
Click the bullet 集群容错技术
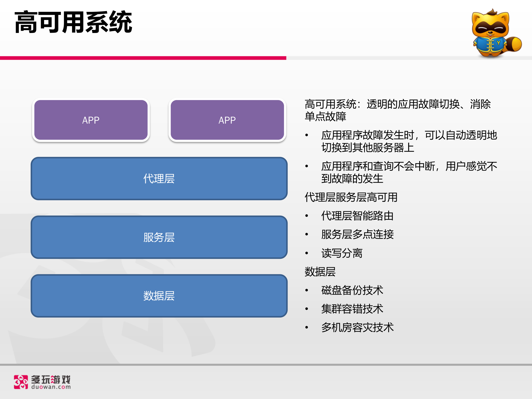[351, 309]
